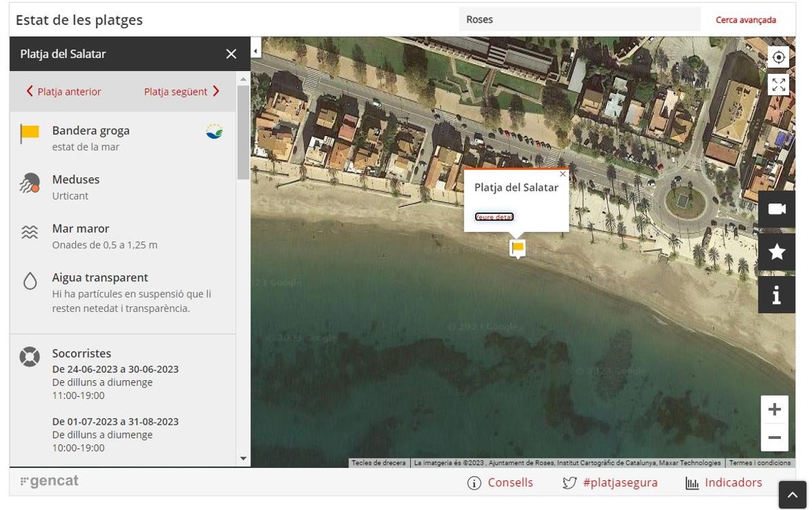Toggle fullscreen map view
Image resolution: width=812 pixels, height=510 pixels.
click(778, 85)
